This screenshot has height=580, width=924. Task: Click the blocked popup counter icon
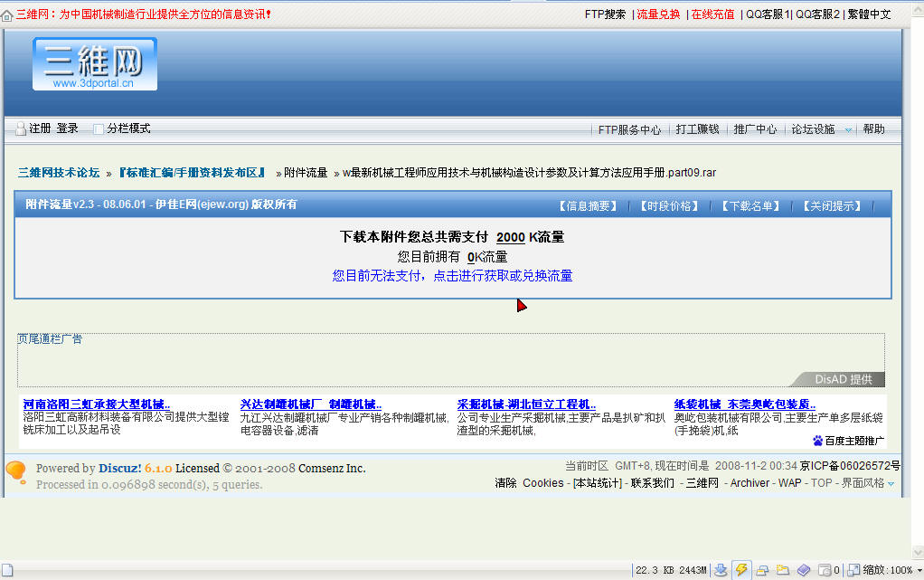(825, 570)
